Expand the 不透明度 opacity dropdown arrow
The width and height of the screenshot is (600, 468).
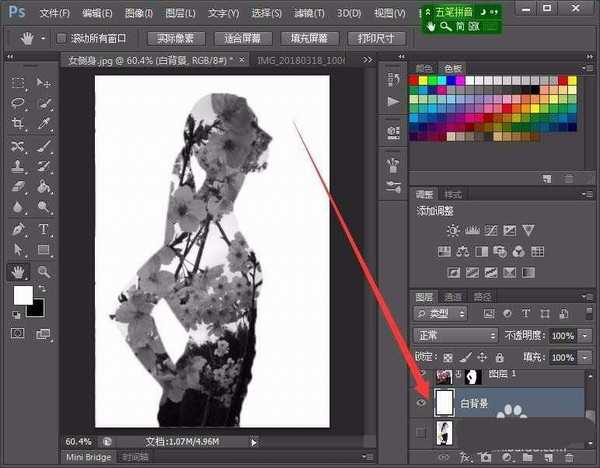(584, 336)
